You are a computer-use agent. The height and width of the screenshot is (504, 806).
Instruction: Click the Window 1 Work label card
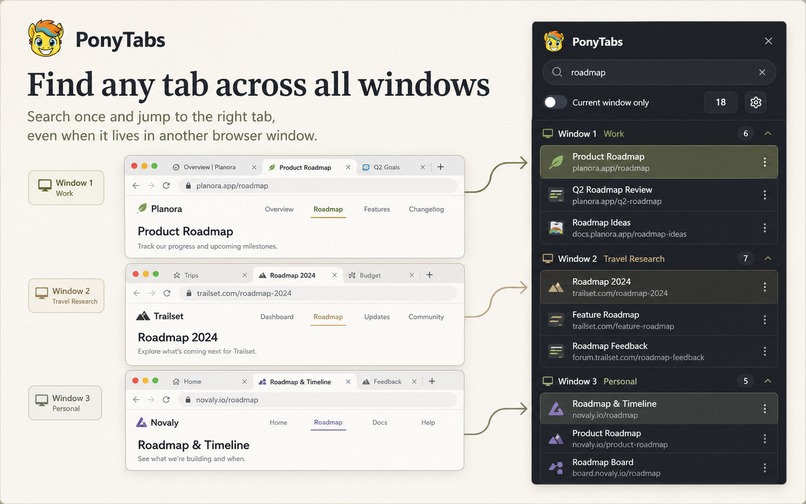(66, 188)
